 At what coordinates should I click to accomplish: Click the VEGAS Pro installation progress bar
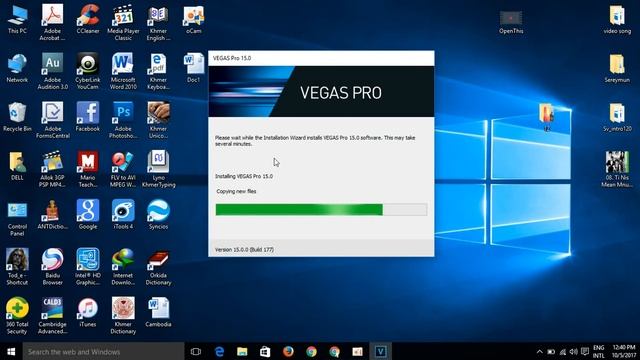(x=321, y=210)
